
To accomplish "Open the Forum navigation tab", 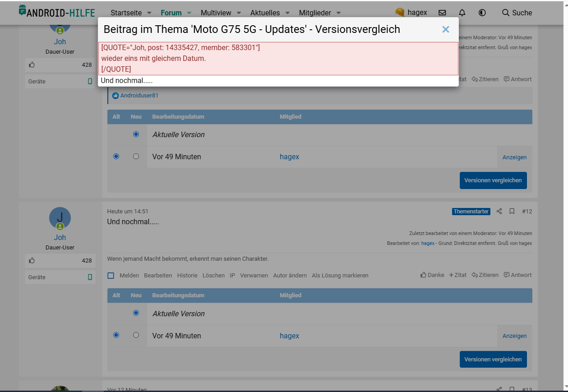I will point(171,13).
